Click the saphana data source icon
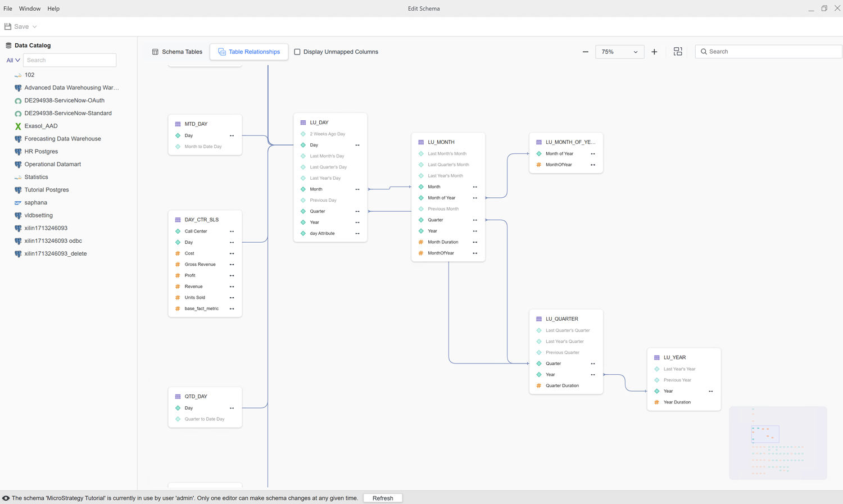The width and height of the screenshot is (843, 504). pyautogui.click(x=18, y=203)
